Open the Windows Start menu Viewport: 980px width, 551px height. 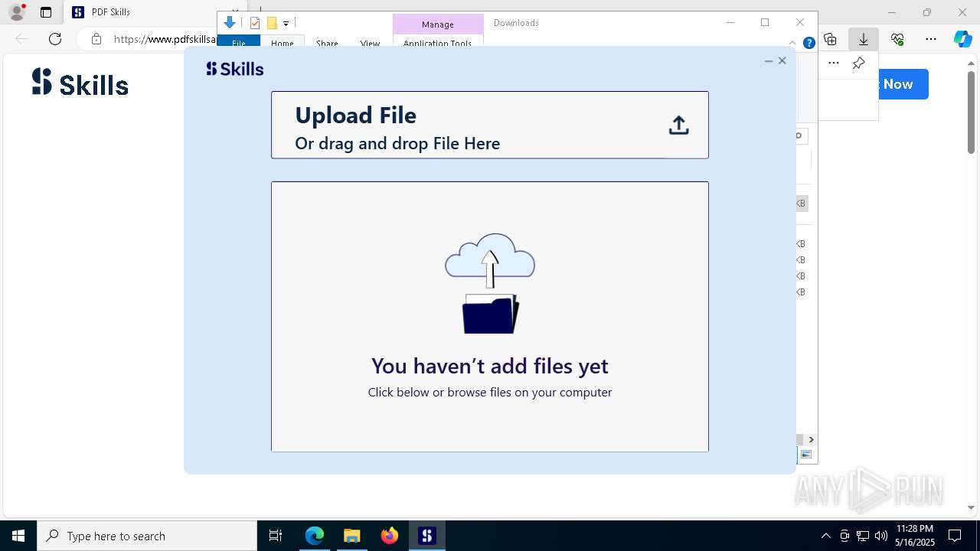tap(18, 536)
